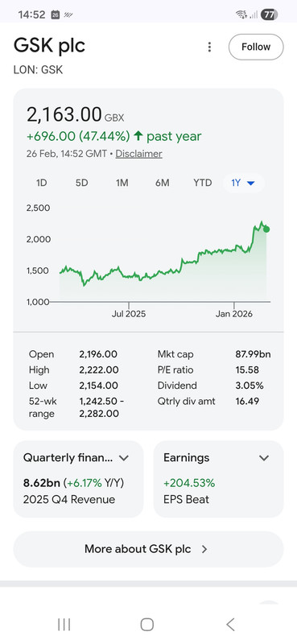Viewport: 297px width, 644px height.
Task: Tap the Dividend value 3.05%
Action: (x=250, y=386)
